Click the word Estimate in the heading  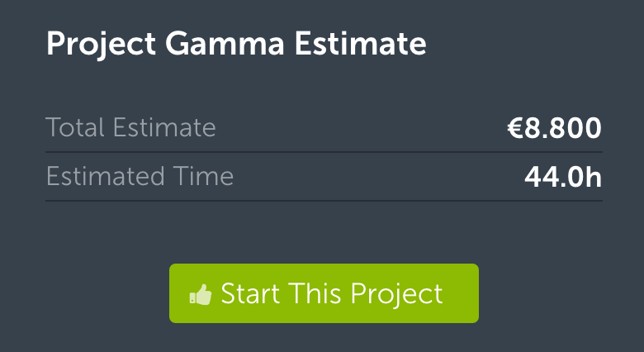pyautogui.click(x=361, y=43)
